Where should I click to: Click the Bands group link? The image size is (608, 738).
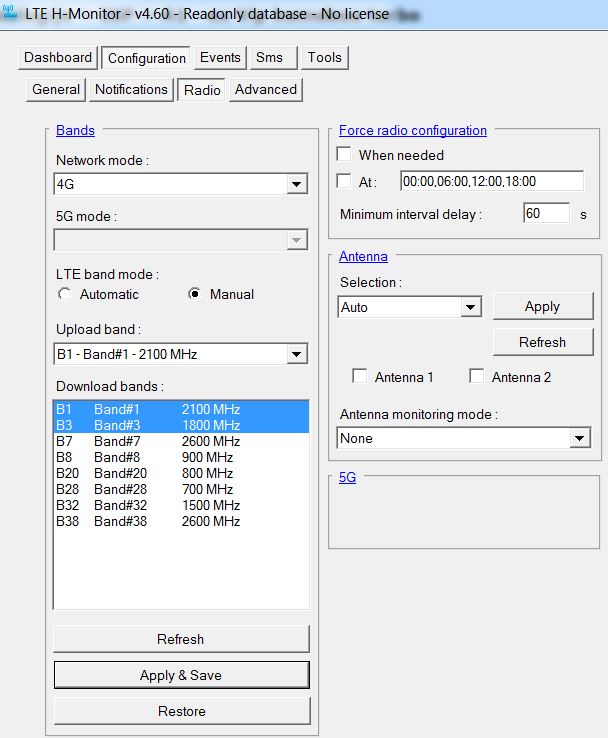75,130
